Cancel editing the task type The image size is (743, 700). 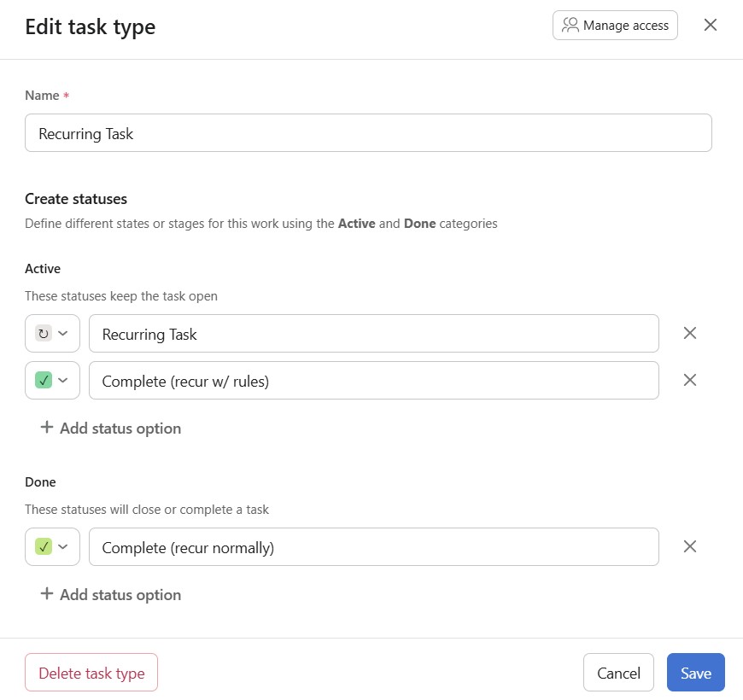pos(618,673)
